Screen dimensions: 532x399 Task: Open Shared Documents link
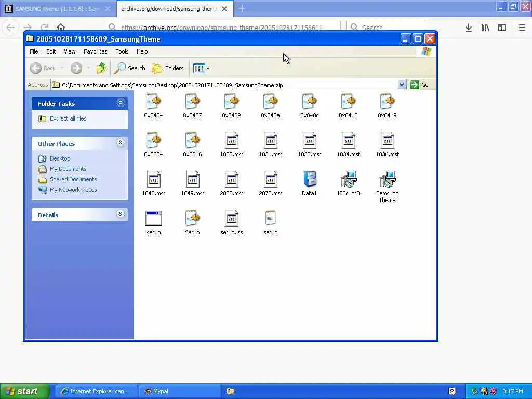point(73,179)
